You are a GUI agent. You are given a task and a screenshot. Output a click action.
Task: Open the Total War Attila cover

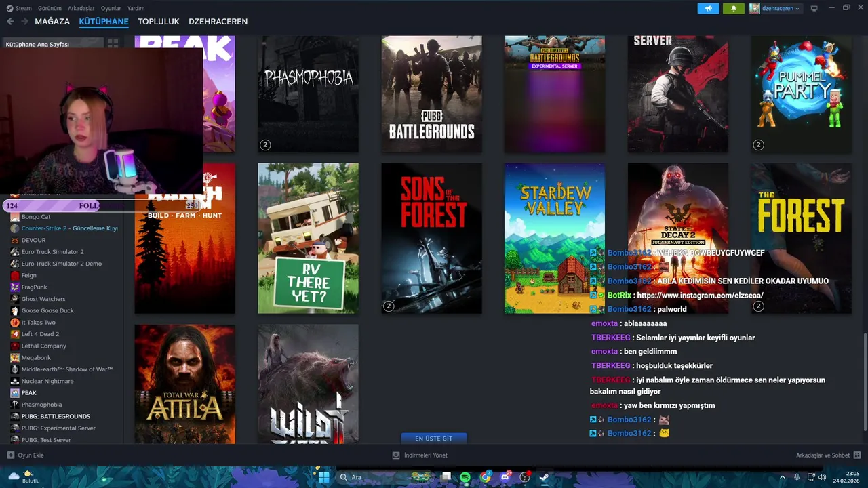point(185,384)
